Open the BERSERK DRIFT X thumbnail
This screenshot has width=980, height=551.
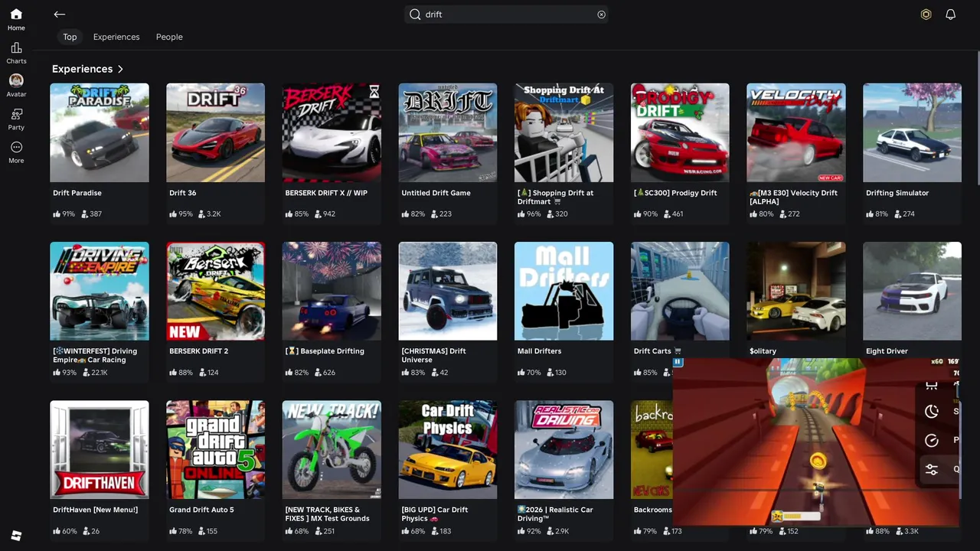point(332,132)
